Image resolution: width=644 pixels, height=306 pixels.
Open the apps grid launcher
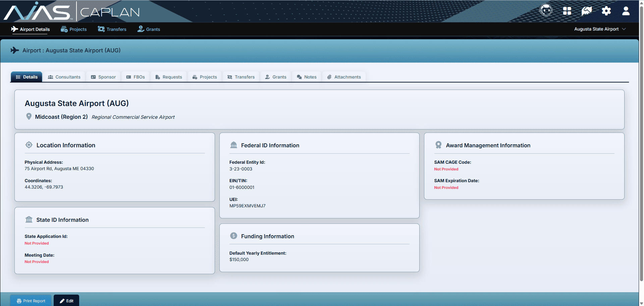[567, 11]
